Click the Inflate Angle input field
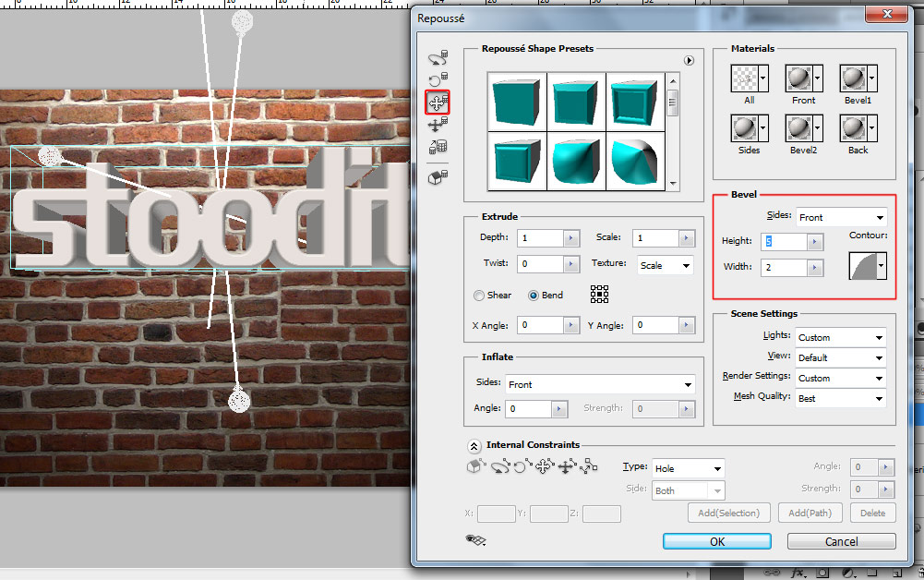 [x=529, y=408]
